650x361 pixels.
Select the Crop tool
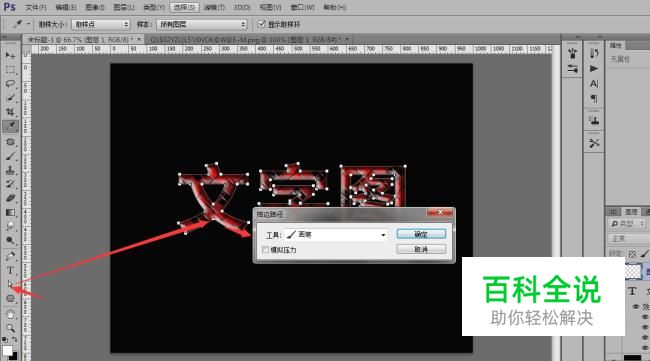click(10, 112)
